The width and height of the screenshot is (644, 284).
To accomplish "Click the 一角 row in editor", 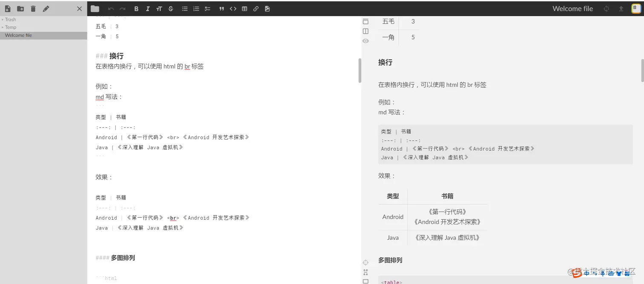I will coord(107,36).
